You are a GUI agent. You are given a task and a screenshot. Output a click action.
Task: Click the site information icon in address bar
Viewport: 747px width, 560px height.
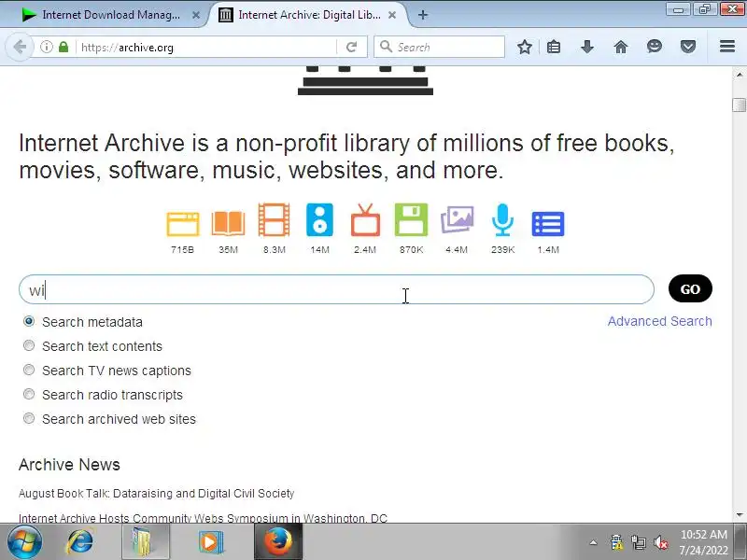click(x=46, y=47)
